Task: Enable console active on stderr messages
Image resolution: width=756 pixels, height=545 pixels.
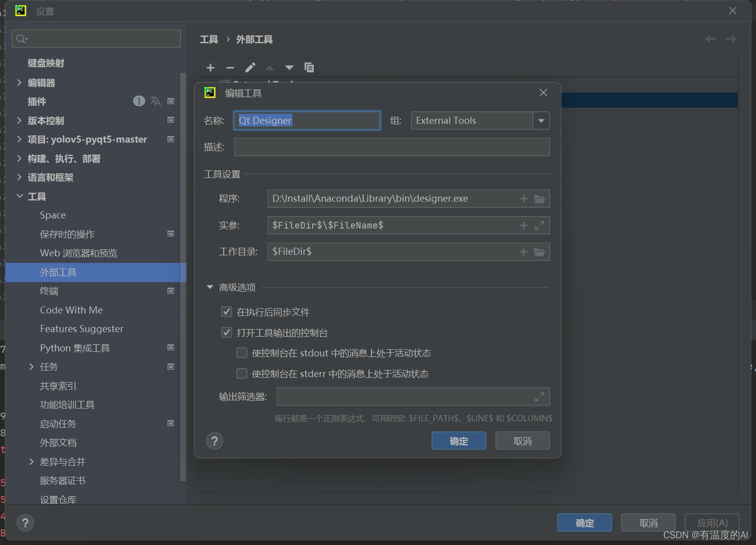Action: point(242,374)
